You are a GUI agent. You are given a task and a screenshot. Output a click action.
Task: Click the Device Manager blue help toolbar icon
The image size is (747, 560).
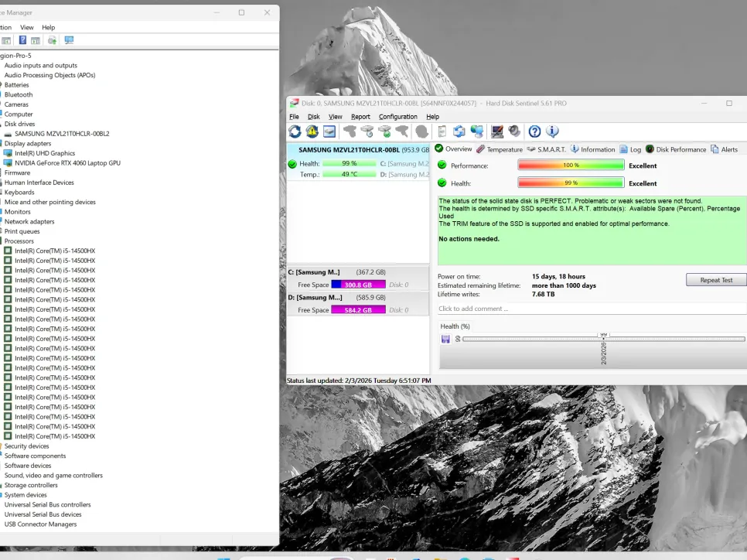[x=22, y=40]
